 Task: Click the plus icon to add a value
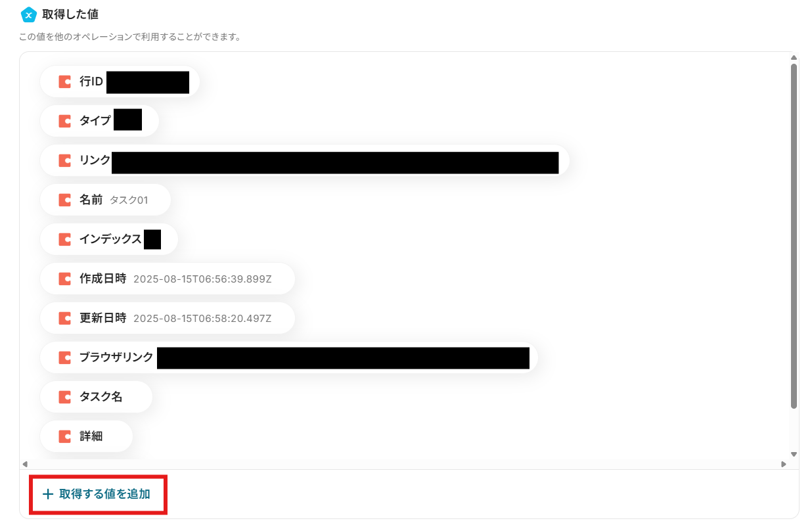click(47, 495)
